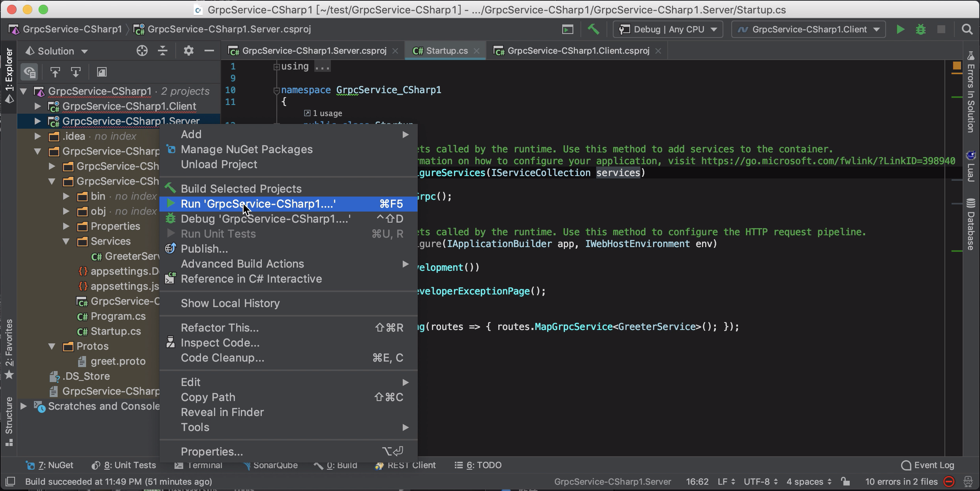This screenshot has width=980, height=491.
Task: Click the navigate up arrow icon in Explorer toolbar
Action: pos(55,72)
